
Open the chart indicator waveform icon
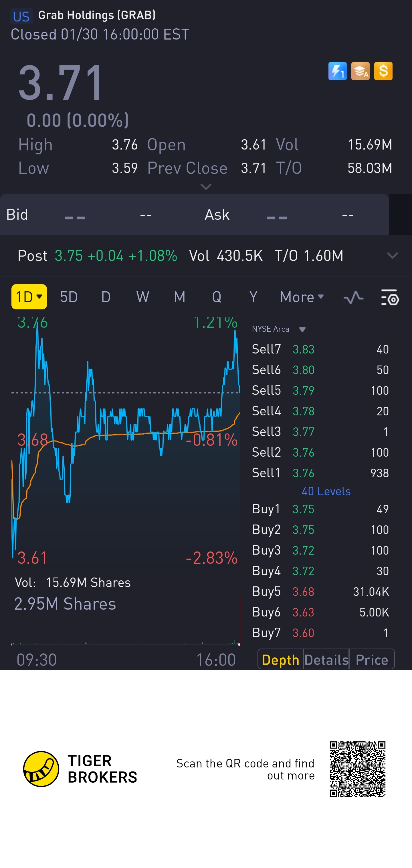click(x=353, y=298)
